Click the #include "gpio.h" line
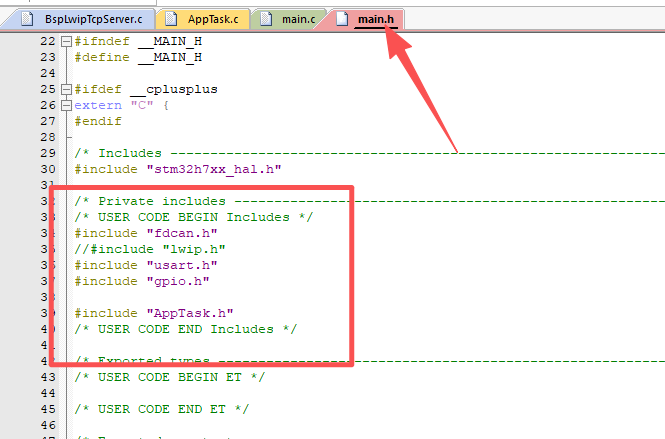The width and height of the screenshot is (665, 439). coord(142,281)
